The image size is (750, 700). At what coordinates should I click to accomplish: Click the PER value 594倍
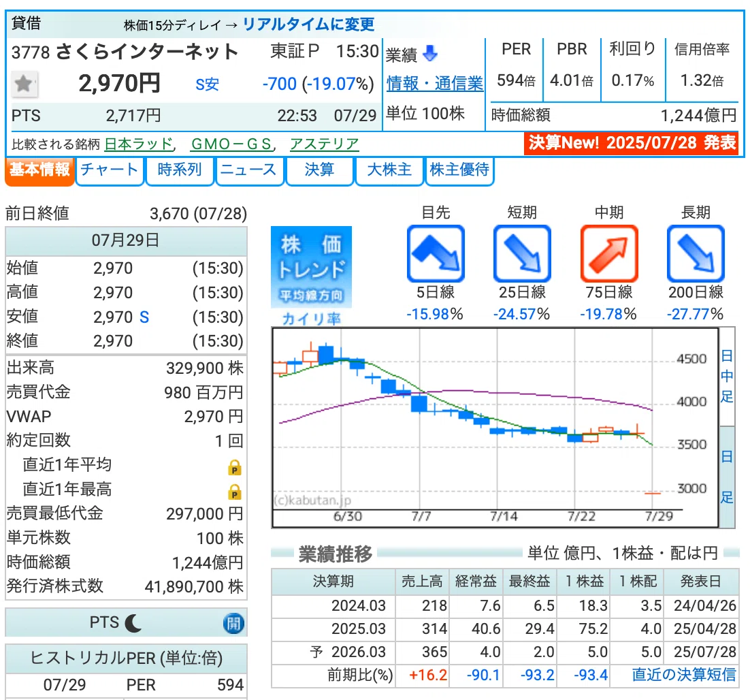516,80
